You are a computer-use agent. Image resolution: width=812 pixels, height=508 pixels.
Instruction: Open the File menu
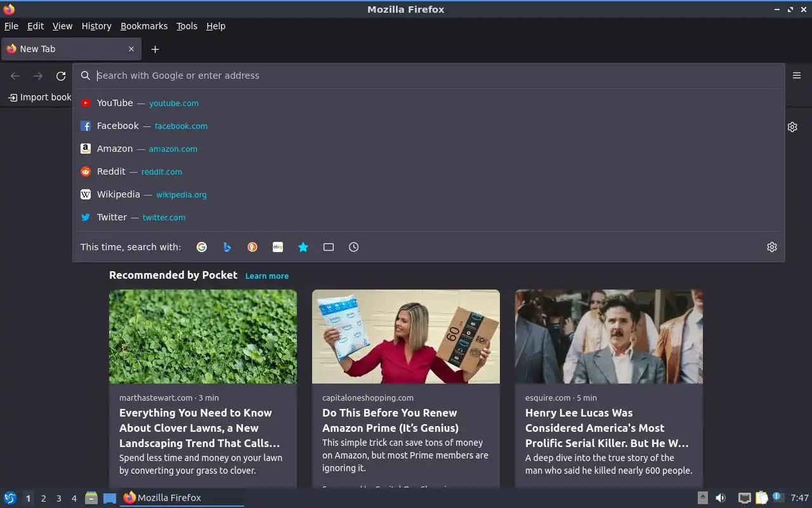[11, 26]
